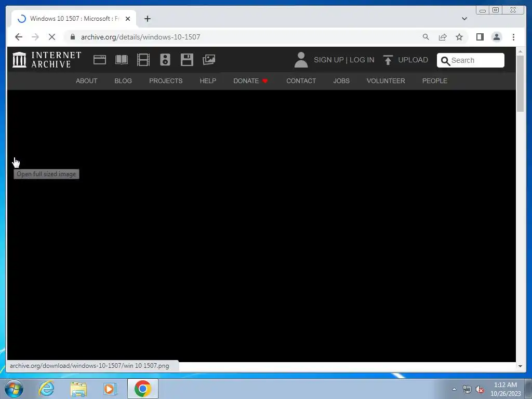Image resolution: width=532 pixels, height=399 pixels.
Task: Expand the tab search chevron
Action: coord(464,19)
